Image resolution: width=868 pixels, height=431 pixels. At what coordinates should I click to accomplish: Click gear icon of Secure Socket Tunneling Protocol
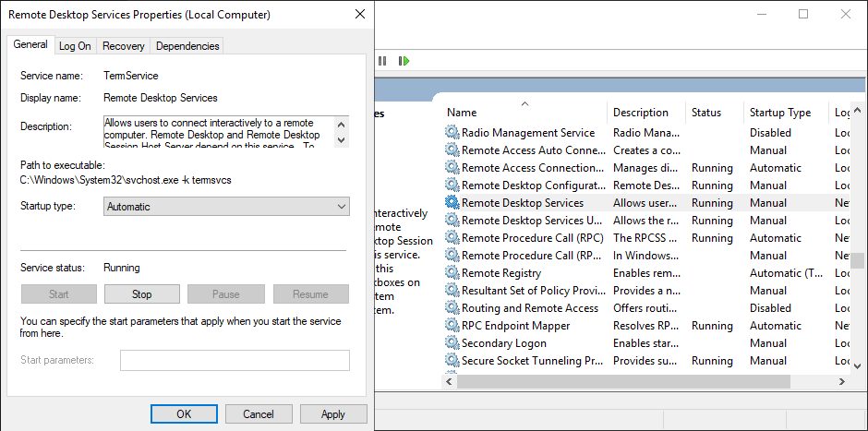(x=452, y=361)
